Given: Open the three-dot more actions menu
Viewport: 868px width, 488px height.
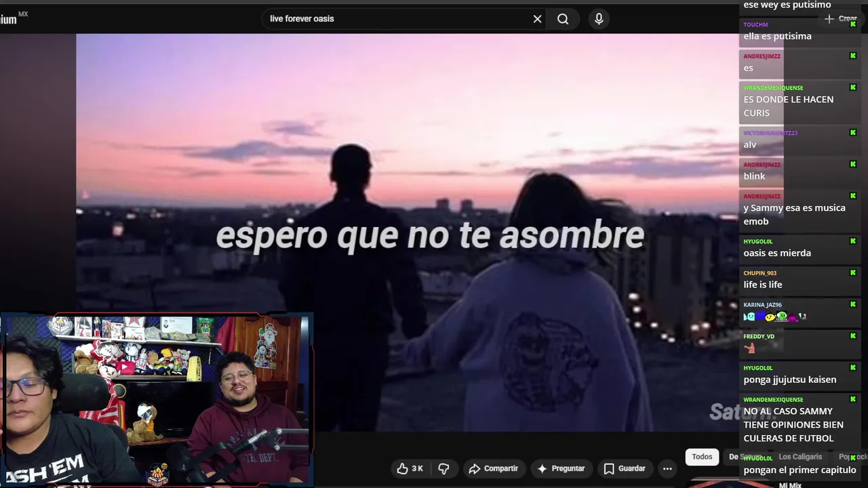Looking at the screenshot, I should tap(667, 468).
